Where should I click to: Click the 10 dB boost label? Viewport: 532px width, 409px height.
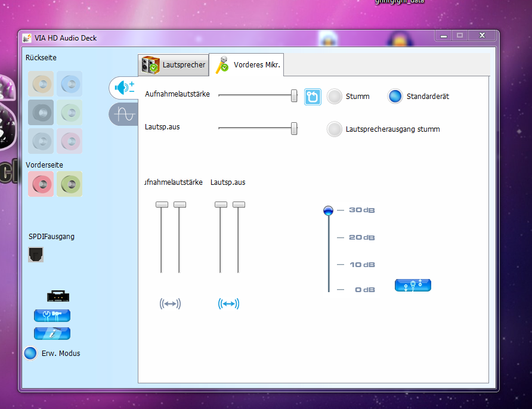point(363,265)
